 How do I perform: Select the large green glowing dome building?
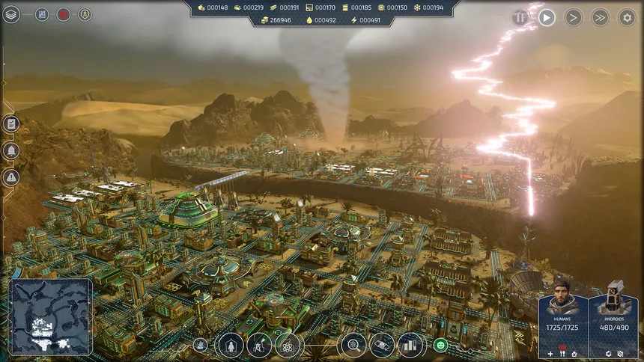pos(188,209)
